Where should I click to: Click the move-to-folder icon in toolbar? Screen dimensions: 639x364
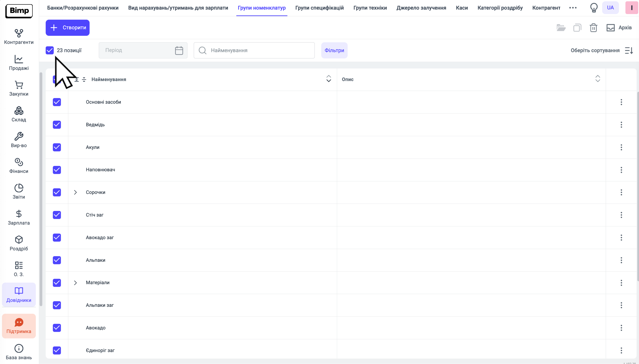(561, 28)
